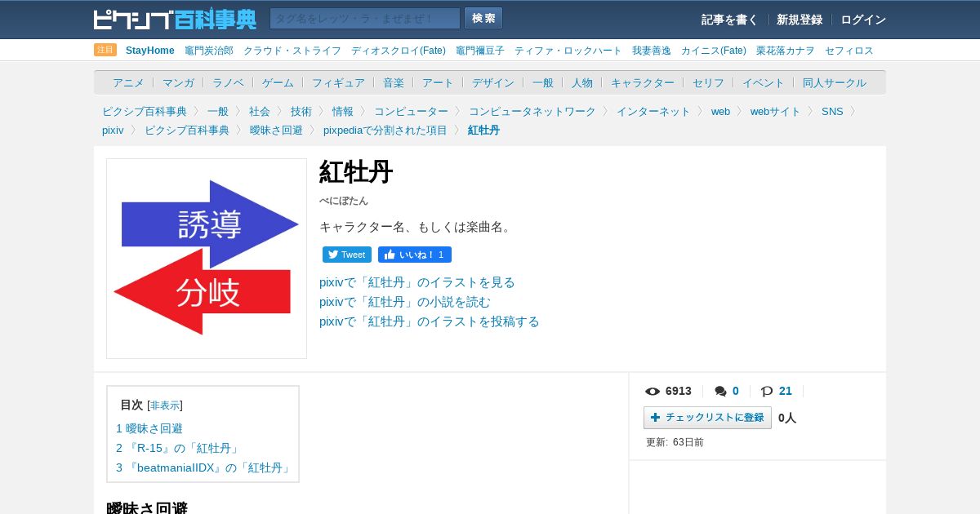
Task: Go to 社会 in breadcrumb trail
Action: click(x=260, y=112)
